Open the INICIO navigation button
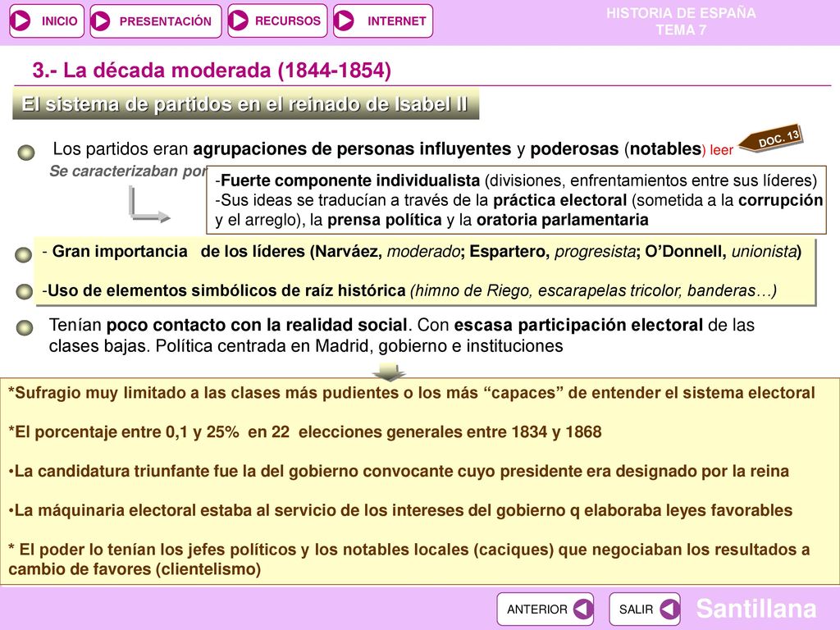Screen dimensions: 840x630 (47, 21)
